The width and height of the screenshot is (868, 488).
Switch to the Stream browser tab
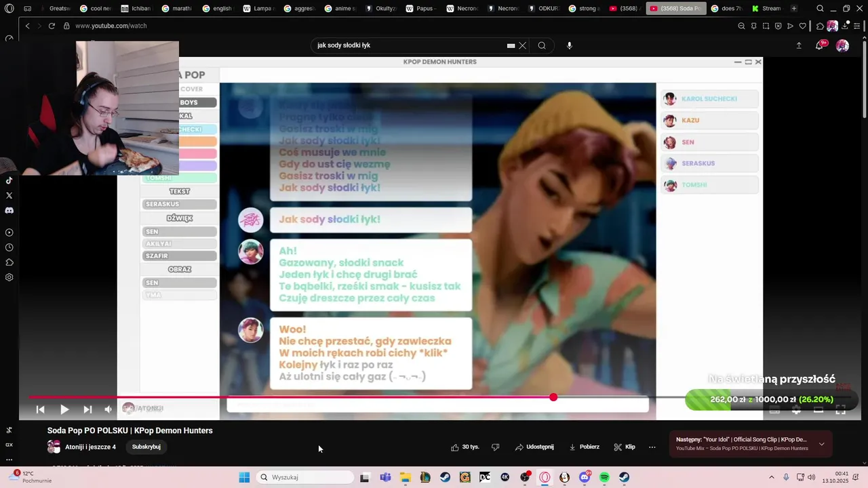click(x=766, y=9)
